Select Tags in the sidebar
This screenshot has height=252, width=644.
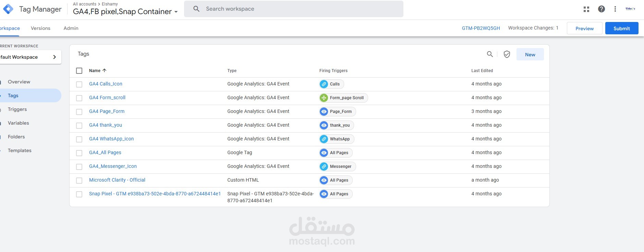pyautogui.click(x=31, y=95)
